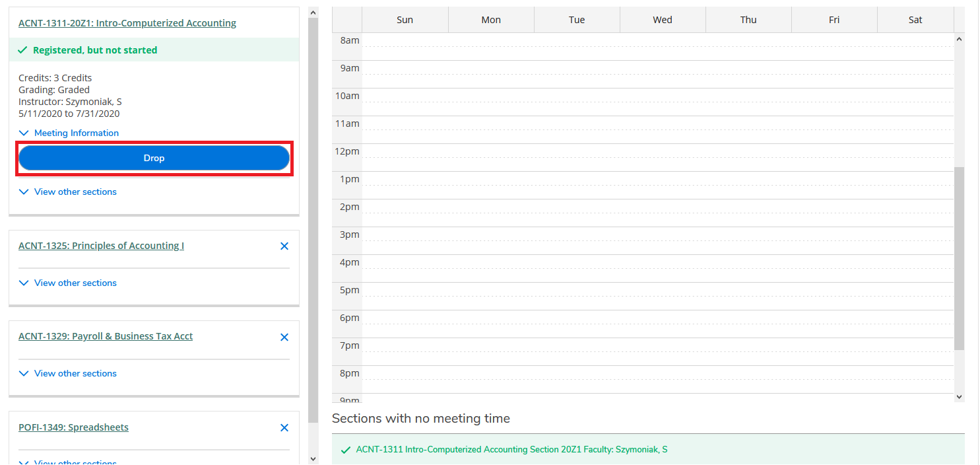Open ACNT-1329 Payroll & Business Tax Acct link

pos(106,336)
